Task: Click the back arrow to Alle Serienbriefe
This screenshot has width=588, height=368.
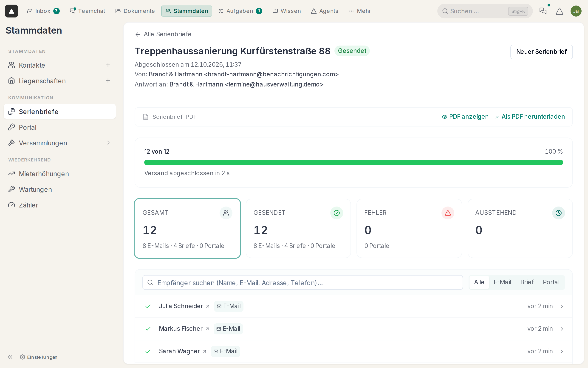Action: coord(138,34)
